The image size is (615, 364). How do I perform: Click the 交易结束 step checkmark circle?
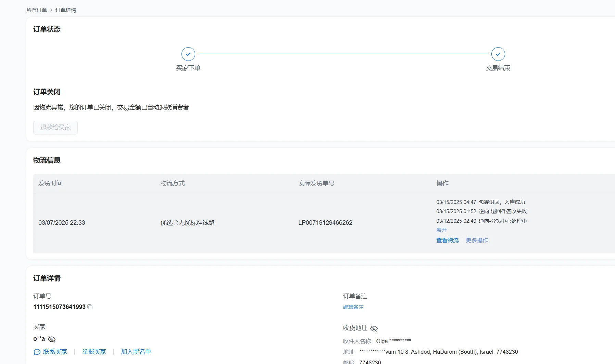(498, 54)
